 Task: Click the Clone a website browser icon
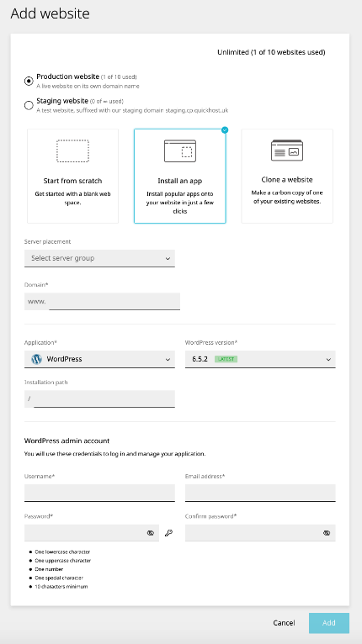287,150
